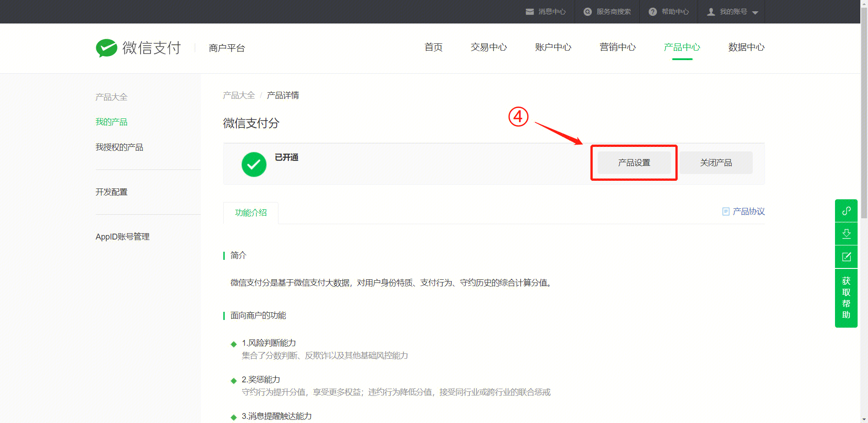Image resolution: width=868 pixels, height=423 pixels.
Task: Open the 产品协议 link
Action: 749,211
